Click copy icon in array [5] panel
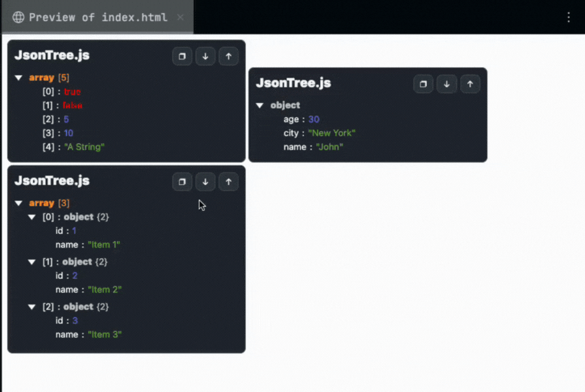This screenshot has width=585, height=392. [x=182, y=56]
